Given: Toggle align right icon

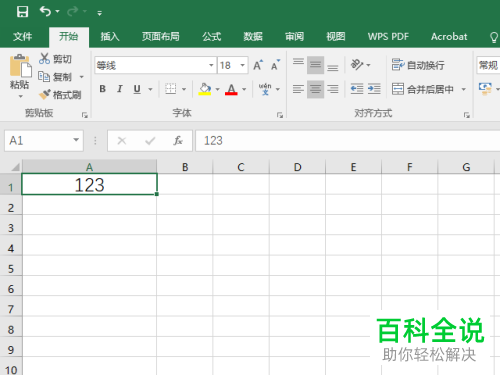Looking at the screenshot, I should click(x=333, y=89).
